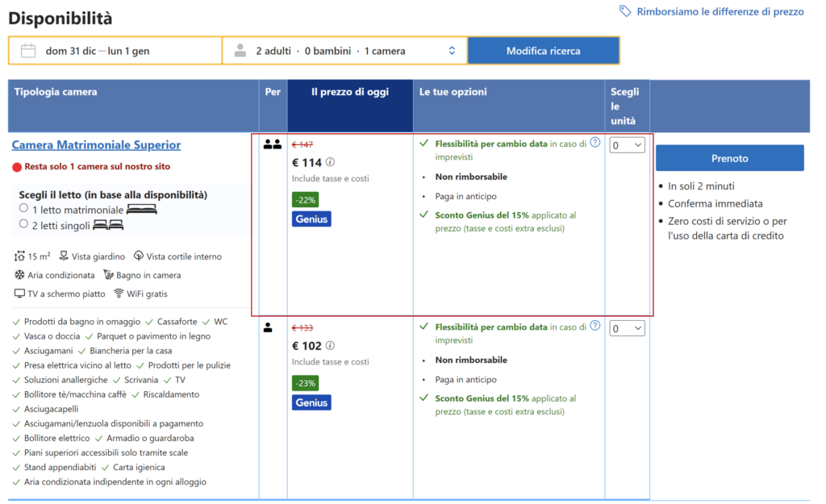The height and width of the screenshot is (504, 826).
Task: Select the 1 letto matrimoniale option
Action: [24, 209]
